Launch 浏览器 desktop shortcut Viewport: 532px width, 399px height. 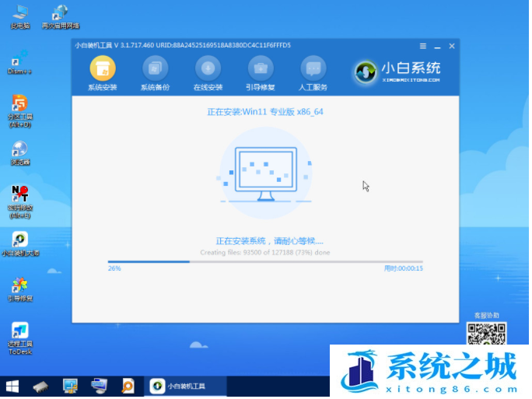coord(20,153)
